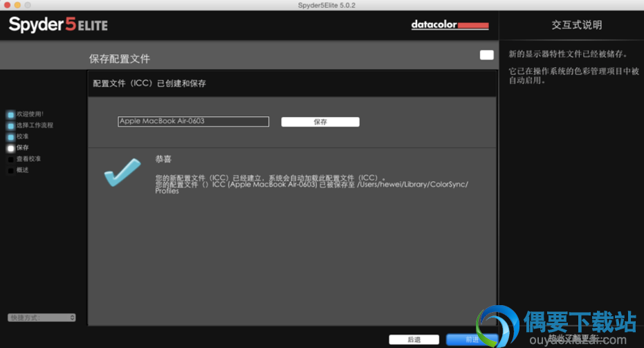The height and width of the screenshot is (348, 644).
Task: Jump to the 校准 calibration step
Action: (18, 136)
